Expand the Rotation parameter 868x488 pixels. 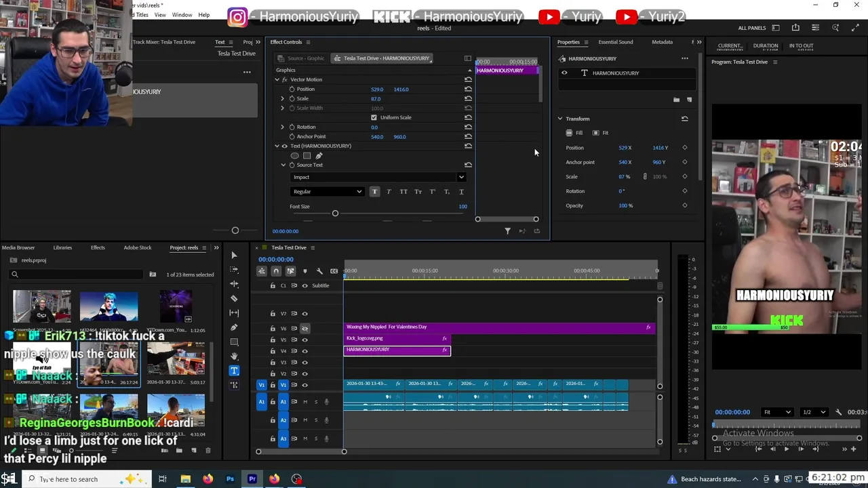(282, 127)
